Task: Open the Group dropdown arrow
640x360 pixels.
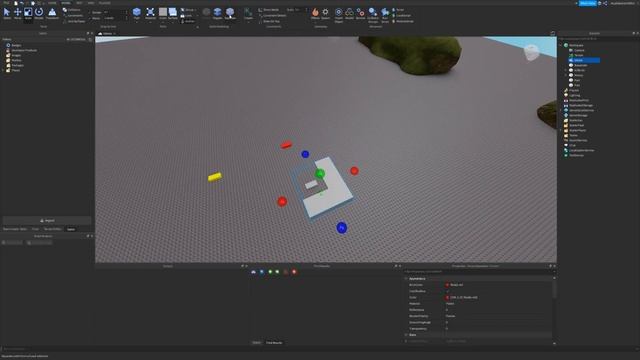Action: point(195,10)
